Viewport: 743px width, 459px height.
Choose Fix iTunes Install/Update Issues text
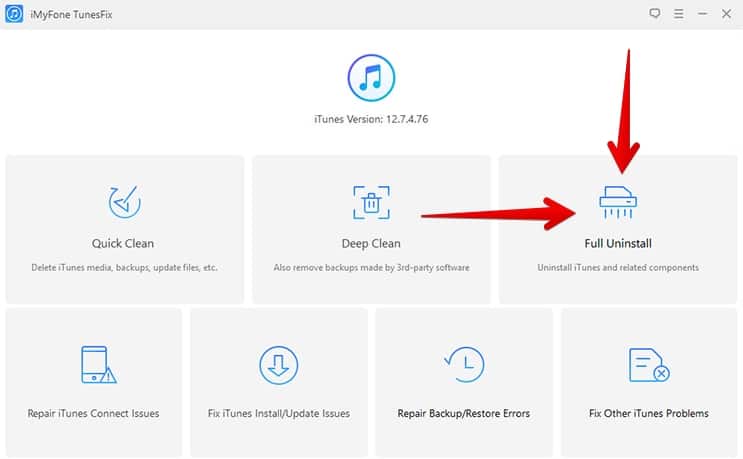(279, 414)
